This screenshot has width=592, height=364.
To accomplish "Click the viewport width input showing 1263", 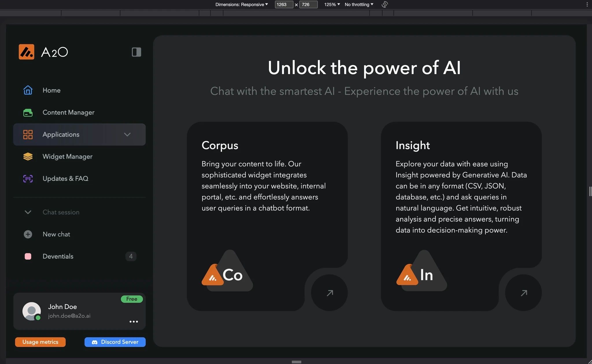I will (x=284, y=4).
